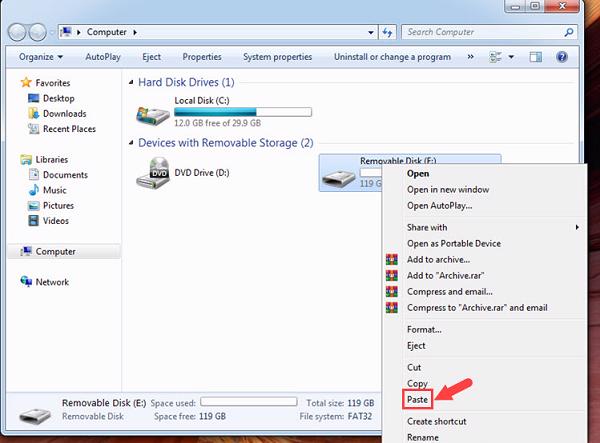This screenshot has height=443, width=600.
Task: Click the Pictures library icon
Action: 33,205
